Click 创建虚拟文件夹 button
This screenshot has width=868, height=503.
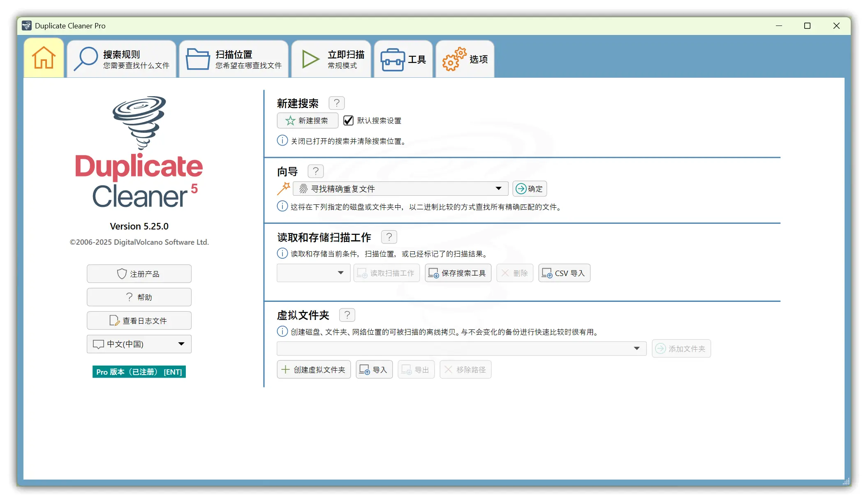(x=314, y=370)
